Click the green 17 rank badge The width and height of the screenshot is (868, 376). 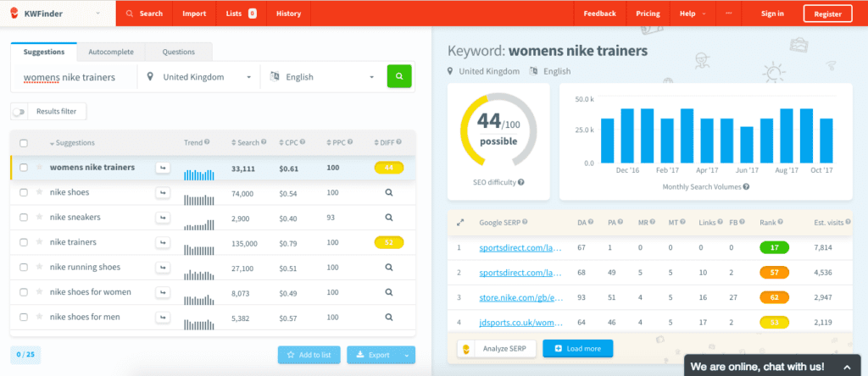coord(774,248)
